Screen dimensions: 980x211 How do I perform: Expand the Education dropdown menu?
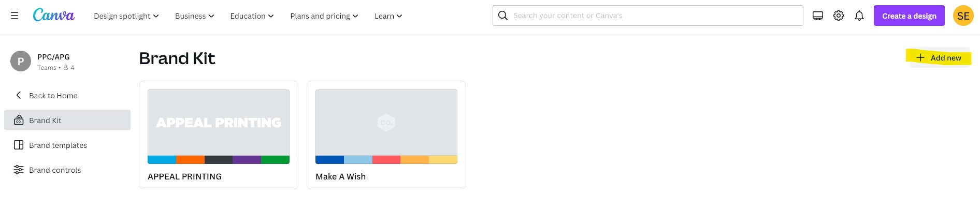tap(252, 16)
